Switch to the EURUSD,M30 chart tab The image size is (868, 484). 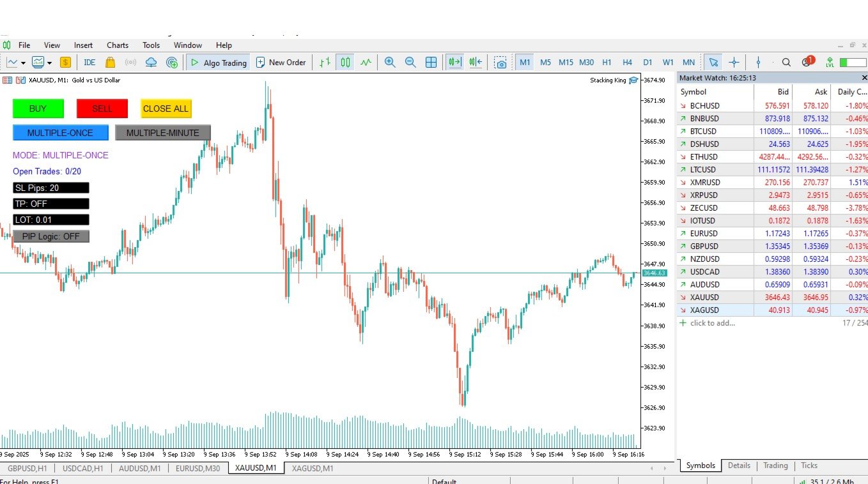(198, 468)
